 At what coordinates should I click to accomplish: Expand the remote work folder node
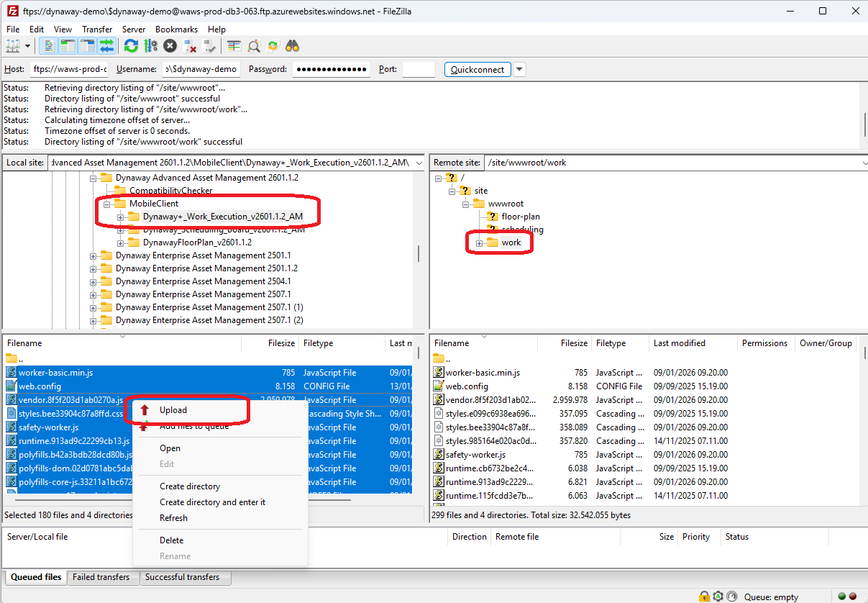(480, 243)
